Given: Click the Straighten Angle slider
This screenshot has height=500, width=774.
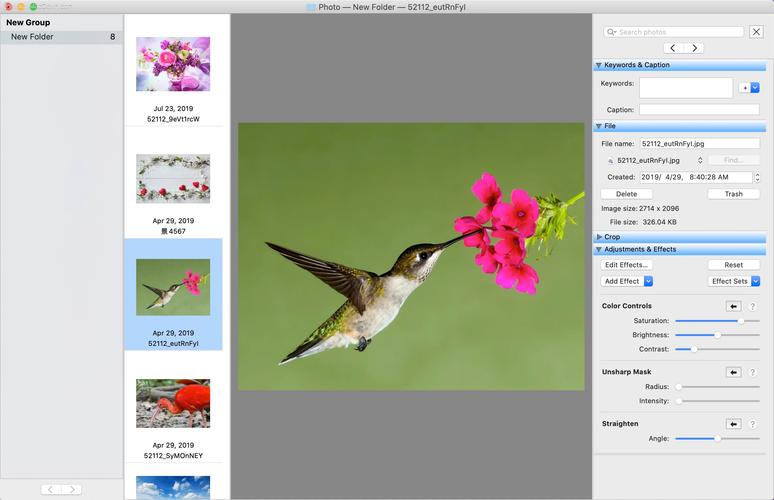Looking at the screenshot, I should click(x=717, y=438).
